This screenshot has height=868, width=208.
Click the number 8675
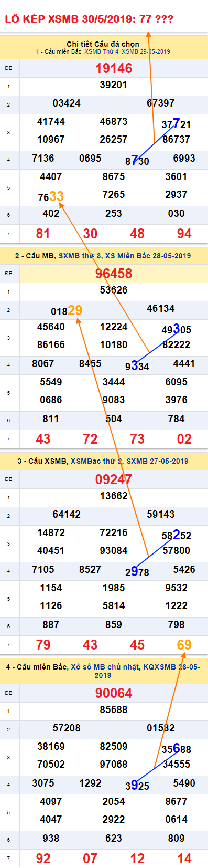pos(114,176)
